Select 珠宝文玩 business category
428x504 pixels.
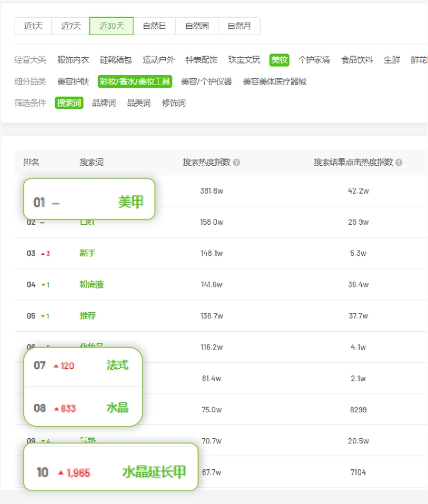pos(244,60)
